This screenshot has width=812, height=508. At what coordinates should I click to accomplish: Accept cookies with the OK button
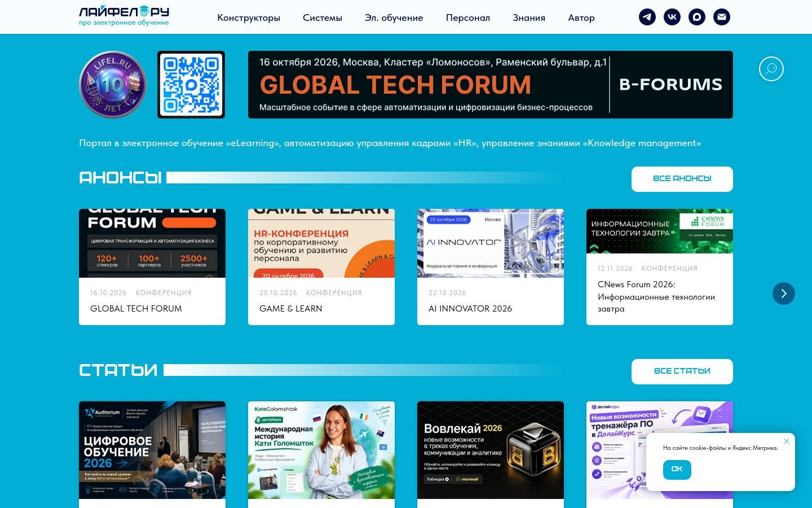click(677, 469)
